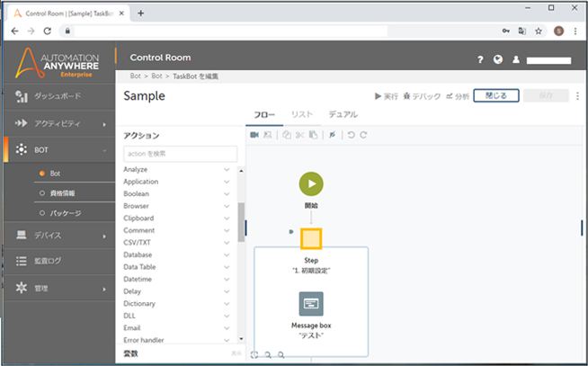Click the 閉じる button
Viewport: 588px width, 366px height.
tap(495, 95)
